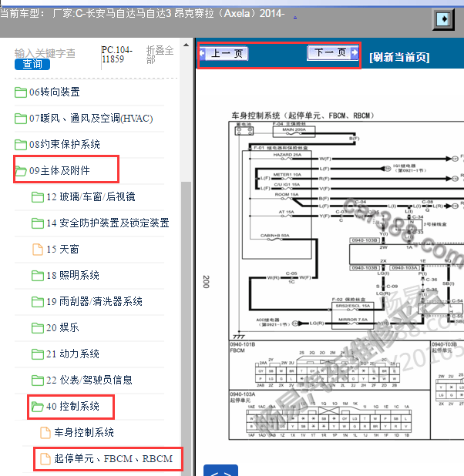Open the 22 仪表/驾驶员信息 folder
Viewport: 464px width, 476px height.
[x=89, y=380]
